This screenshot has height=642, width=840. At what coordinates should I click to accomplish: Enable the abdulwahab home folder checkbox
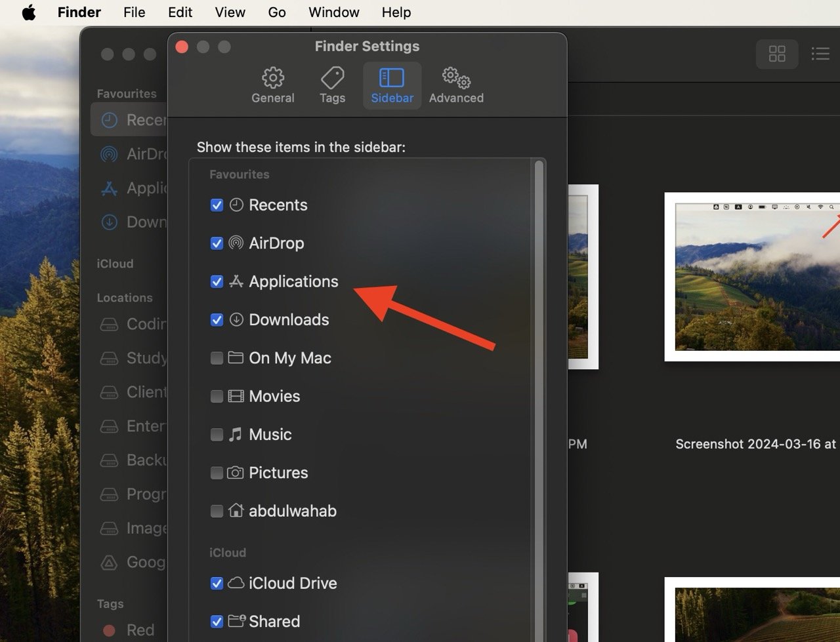217,511
